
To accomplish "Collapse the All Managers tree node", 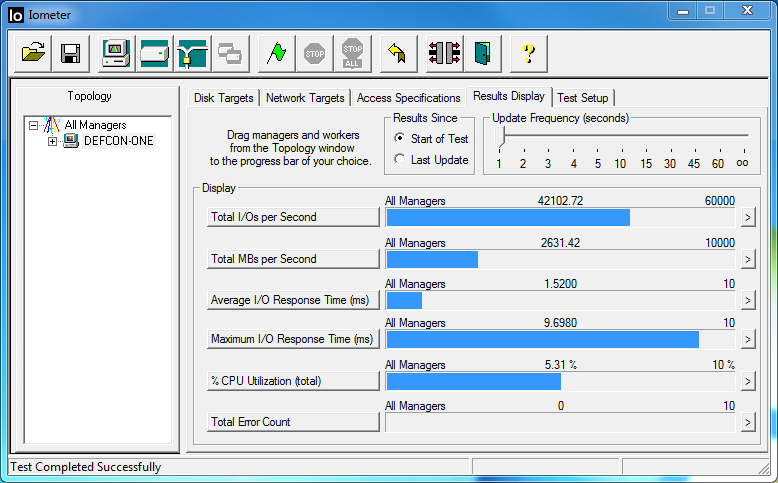I will pyautogui.click(x=34, y=125).
